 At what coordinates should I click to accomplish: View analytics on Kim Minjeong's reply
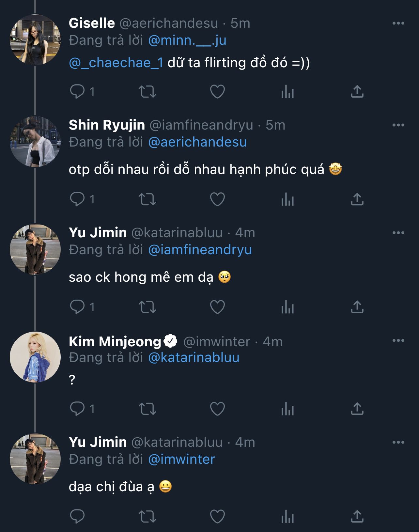[x=287, y=409]
